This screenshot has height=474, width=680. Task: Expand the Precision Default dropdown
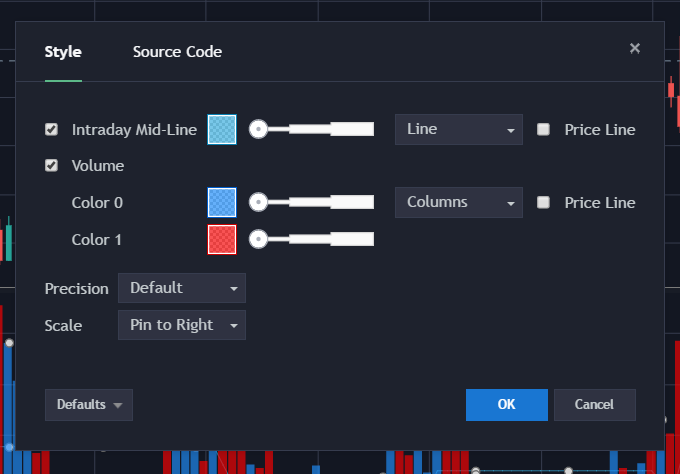point(181,288)
